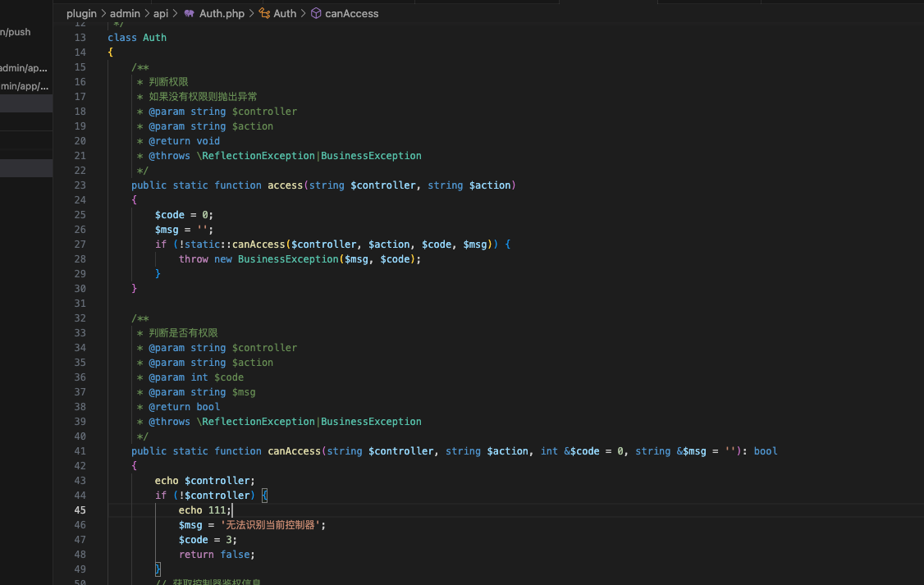Click the '&$code' parameter on line 41

pyautogui.click(x=582, y=451)
